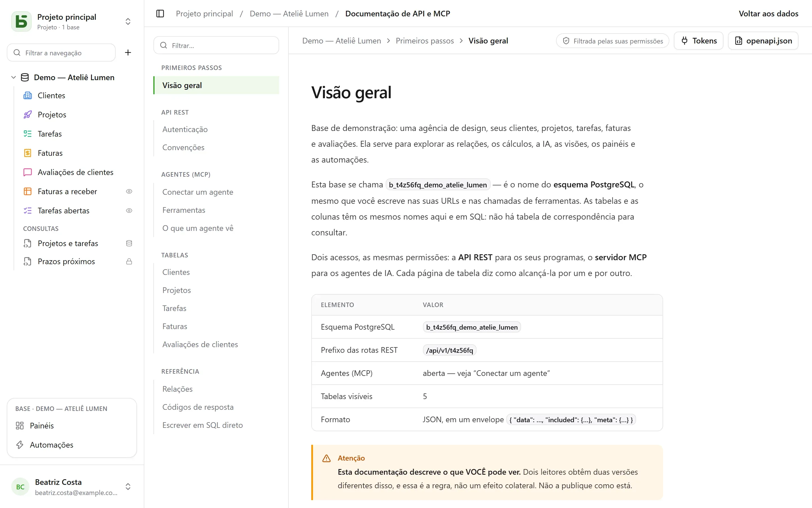The height and width of the screenshot is (508, 812).
Task: Open the Tarefas abertas view
Action: [x=63, y=210]
